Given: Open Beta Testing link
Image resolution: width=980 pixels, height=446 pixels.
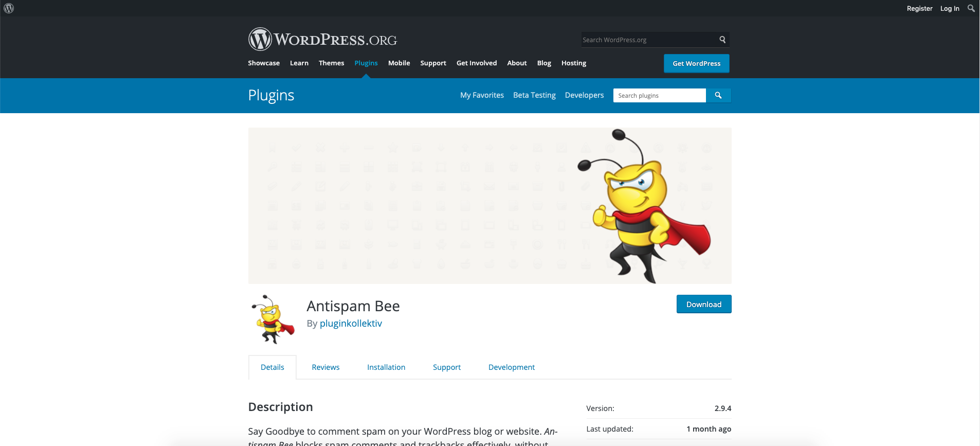Looking at the screenshot, I should 534,95.
